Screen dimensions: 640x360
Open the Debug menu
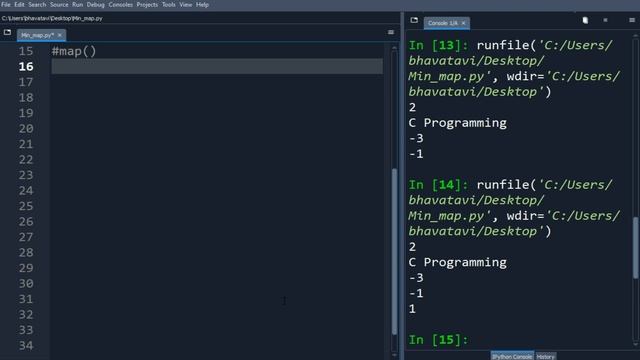[96, 5]
